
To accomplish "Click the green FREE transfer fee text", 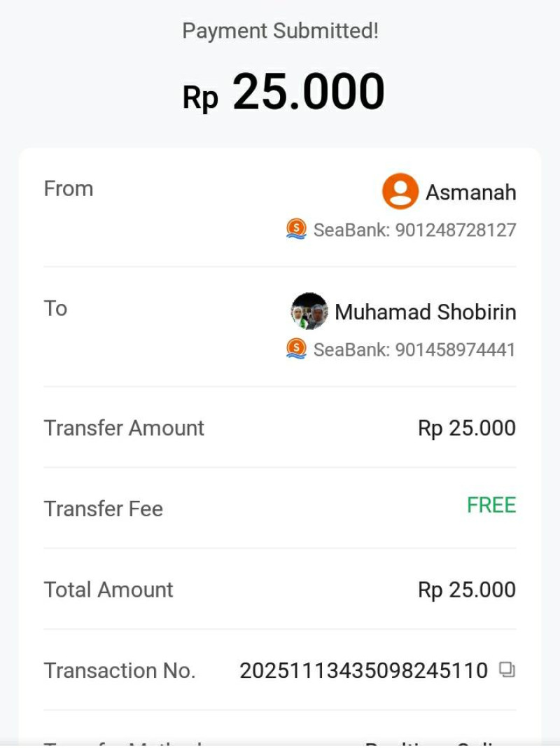I will 491,505.
